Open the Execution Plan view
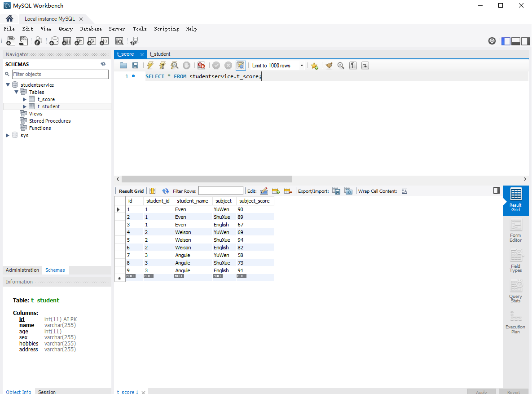This screenshot has height=394, width=532. pyautogui.click(x=516, y=322)
